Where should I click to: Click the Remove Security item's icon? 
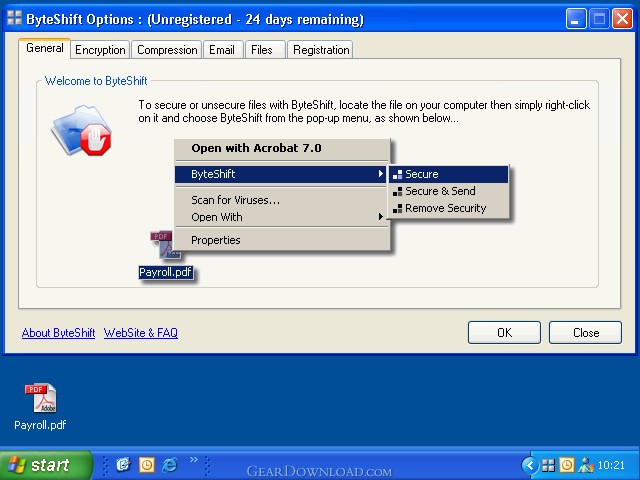(x=397, y=209)
